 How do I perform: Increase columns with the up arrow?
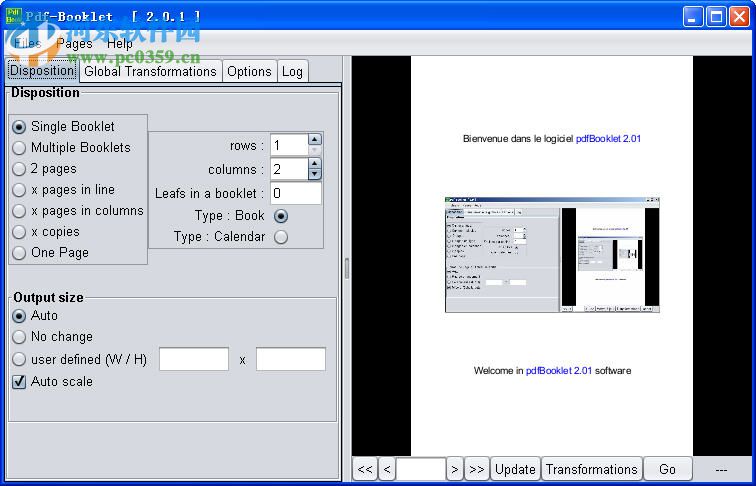pyautogui.click(x=314, y=164)
